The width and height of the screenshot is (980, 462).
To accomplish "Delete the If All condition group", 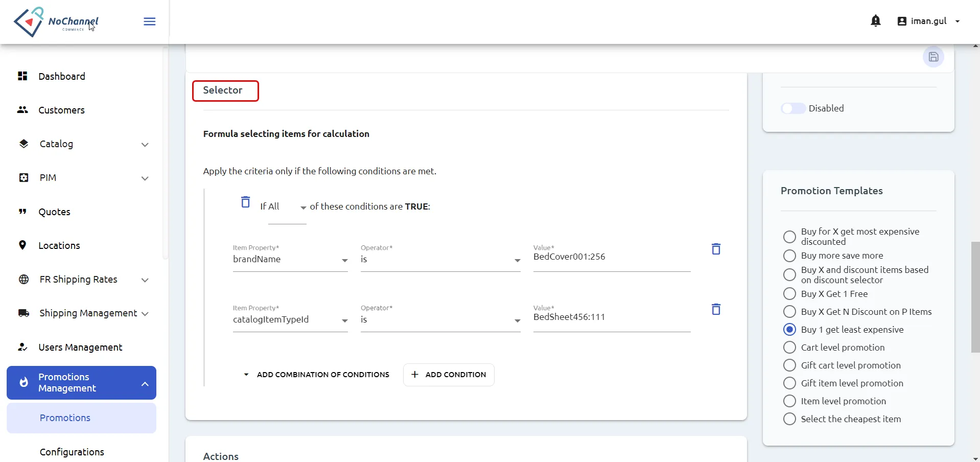I will (245, 202).
